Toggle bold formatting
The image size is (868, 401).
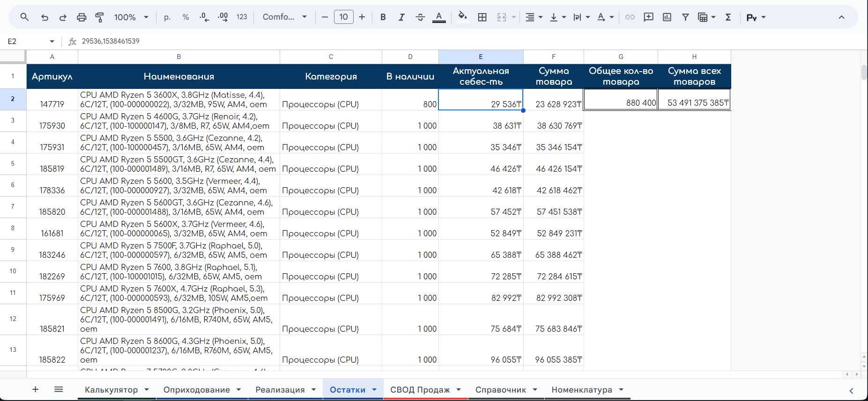tap(383, 17)
